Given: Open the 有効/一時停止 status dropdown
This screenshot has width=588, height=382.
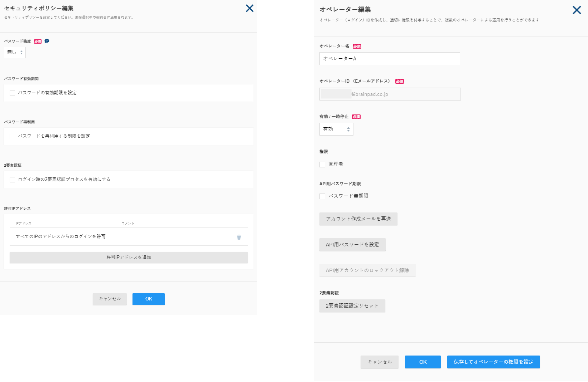Looking at the screenshot, I should (336, 129).
